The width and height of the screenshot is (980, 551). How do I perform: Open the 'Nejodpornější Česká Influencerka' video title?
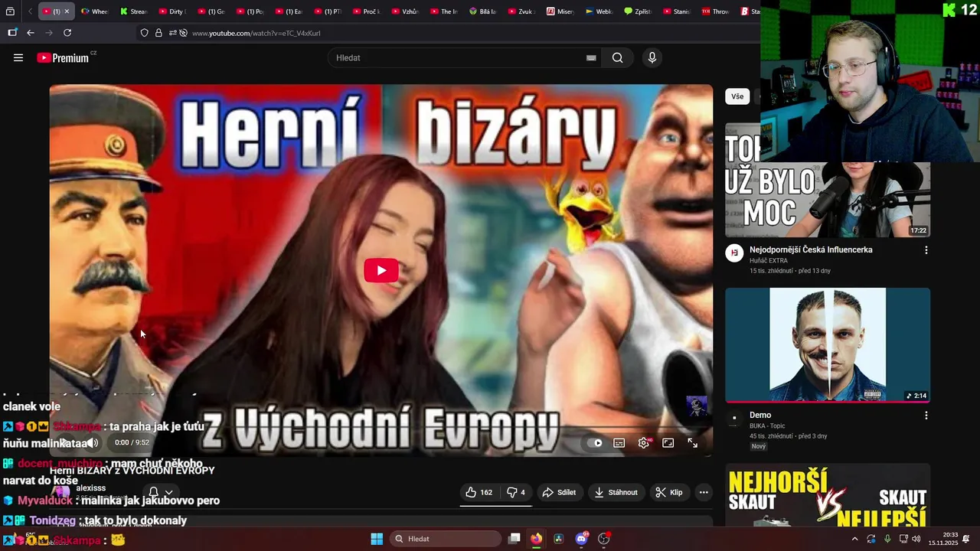click(x=811, y=249)
